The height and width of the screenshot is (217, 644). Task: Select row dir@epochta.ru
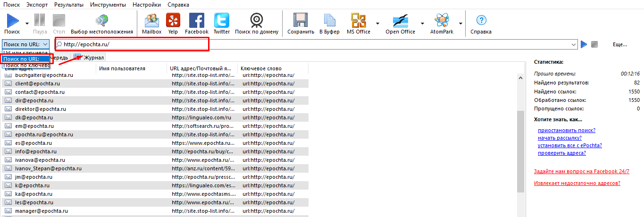pyautogui.click(x=156, y=100)
